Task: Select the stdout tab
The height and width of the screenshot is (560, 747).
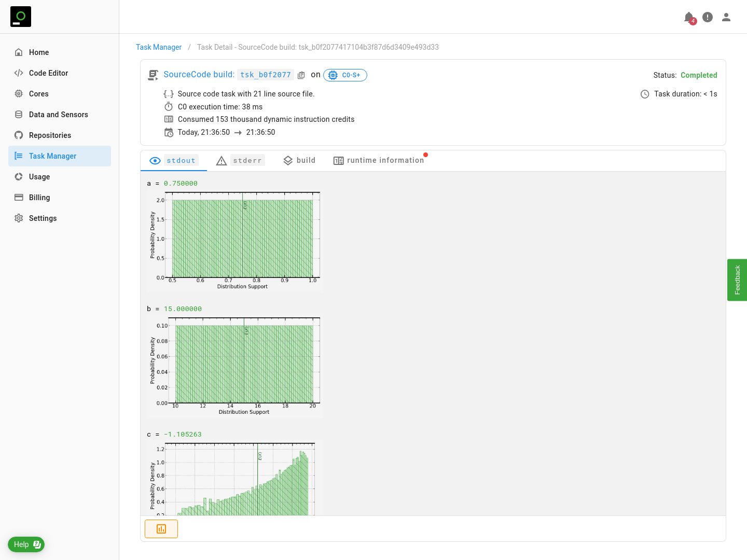Action: pyautogui.click(x=174, y=161)
